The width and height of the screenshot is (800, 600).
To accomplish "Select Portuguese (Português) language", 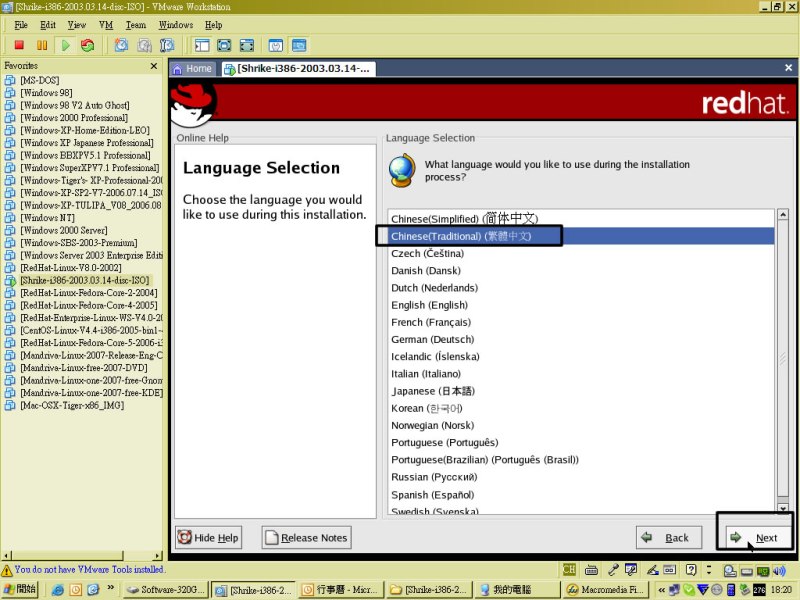I will 581,442.
